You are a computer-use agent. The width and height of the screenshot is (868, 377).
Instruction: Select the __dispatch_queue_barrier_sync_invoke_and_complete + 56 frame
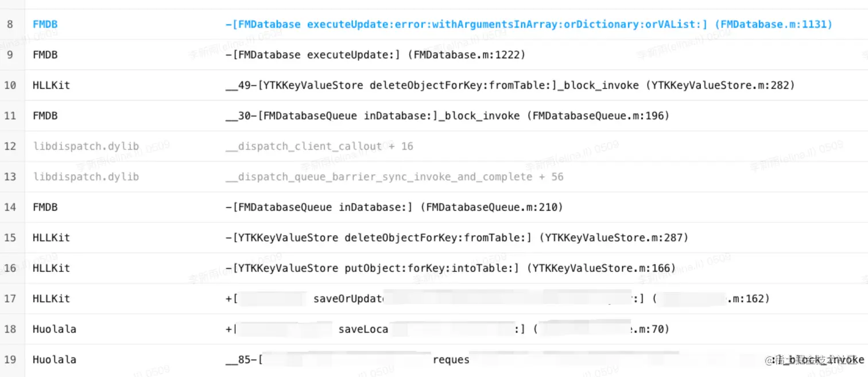(x=394, y=176)
